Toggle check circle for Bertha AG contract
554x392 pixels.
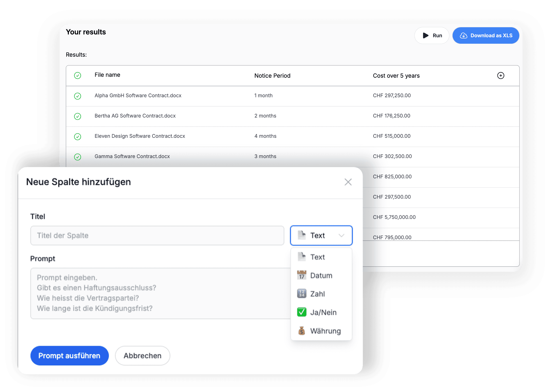click(77, 116)
